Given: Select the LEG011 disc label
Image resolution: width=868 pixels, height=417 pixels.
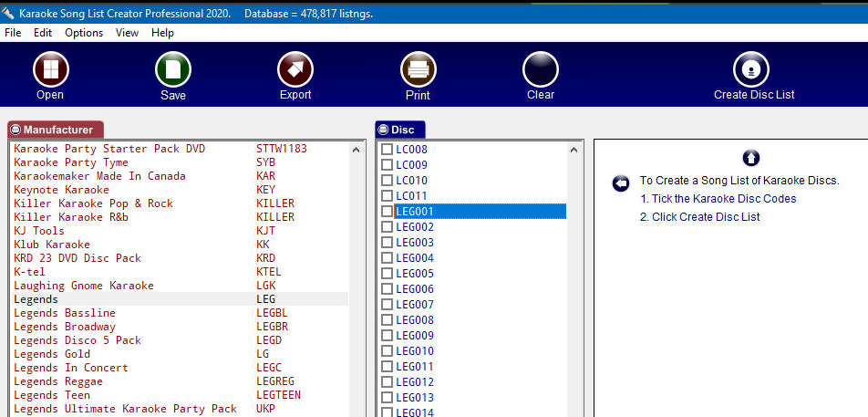Looking at the screenshot, I should [x=415, y=367].
